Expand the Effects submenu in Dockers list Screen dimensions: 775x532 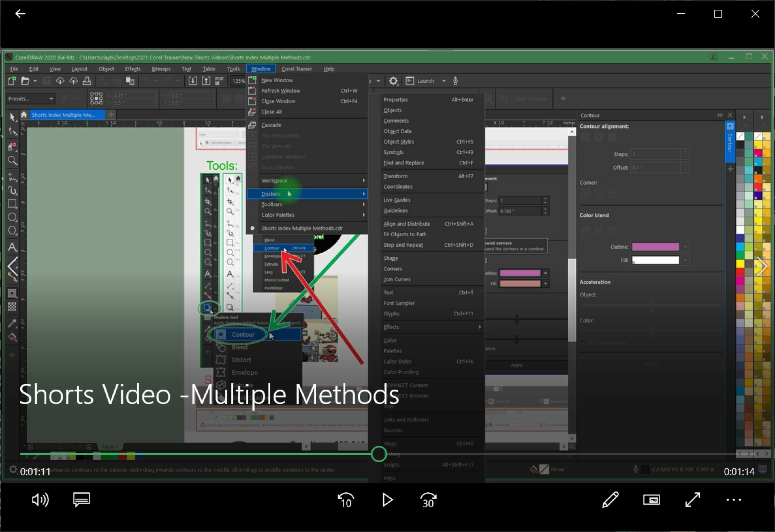[432, 327]
